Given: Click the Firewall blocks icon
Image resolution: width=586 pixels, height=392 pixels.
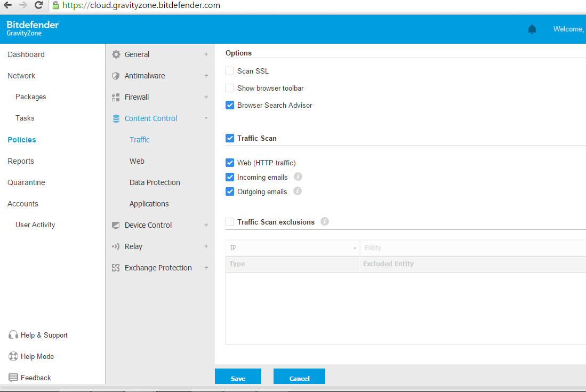Looking at the screenshot, I should click(116, 97).
